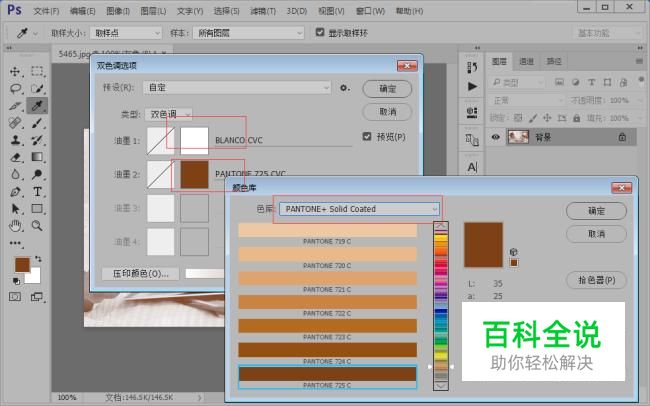Click 确定 in the color library dialog

point(596,211)
